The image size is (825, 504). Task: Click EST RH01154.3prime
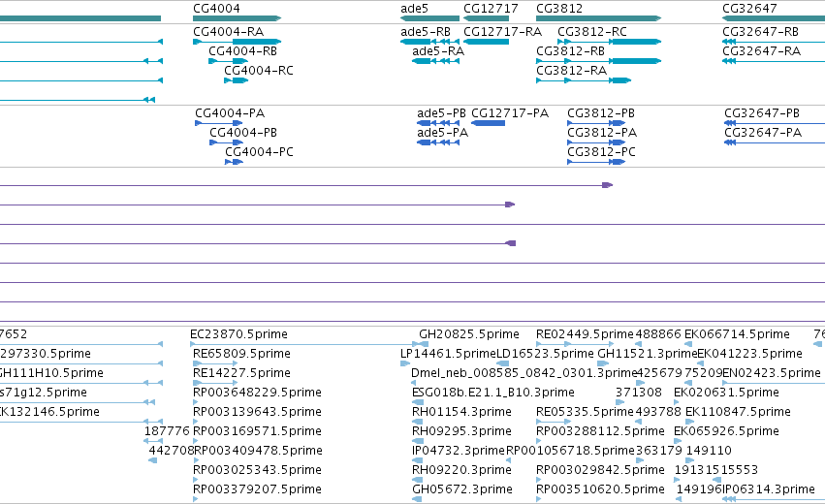click(461, 412)
